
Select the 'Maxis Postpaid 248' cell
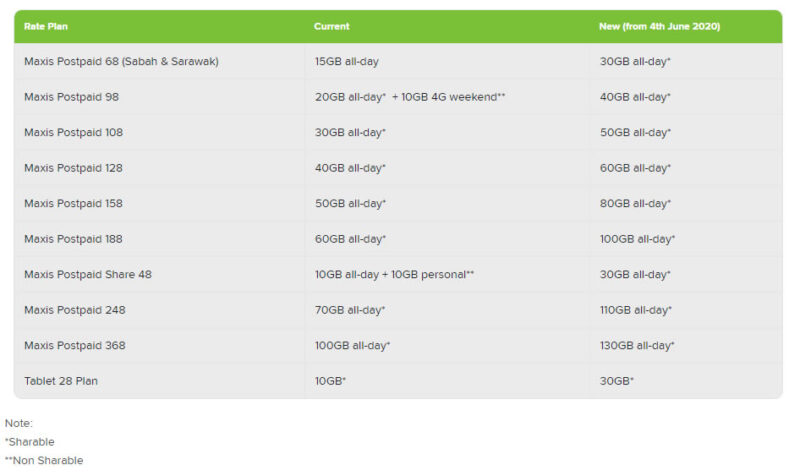[x=74, y=310]
